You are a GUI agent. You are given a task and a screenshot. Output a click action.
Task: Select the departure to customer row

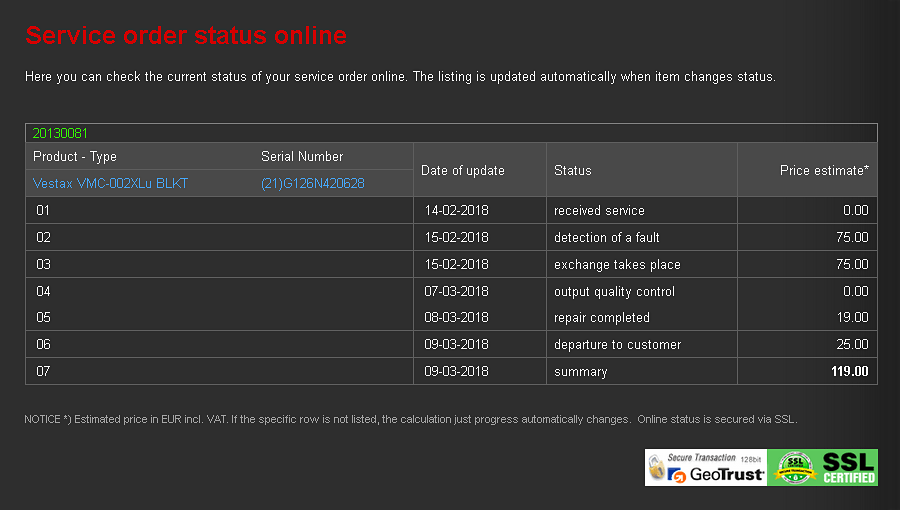(x=617, y=345)
